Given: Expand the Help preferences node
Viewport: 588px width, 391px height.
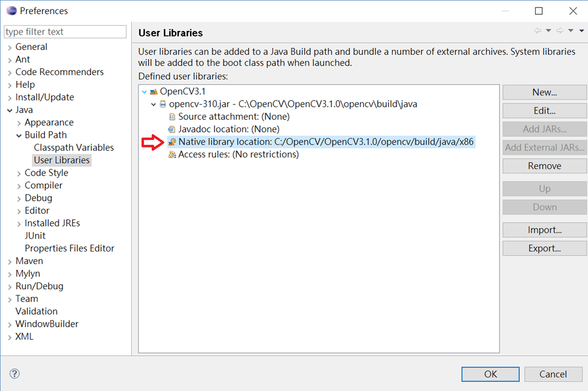Looking at the screenshot, I should tap(10, 86).
